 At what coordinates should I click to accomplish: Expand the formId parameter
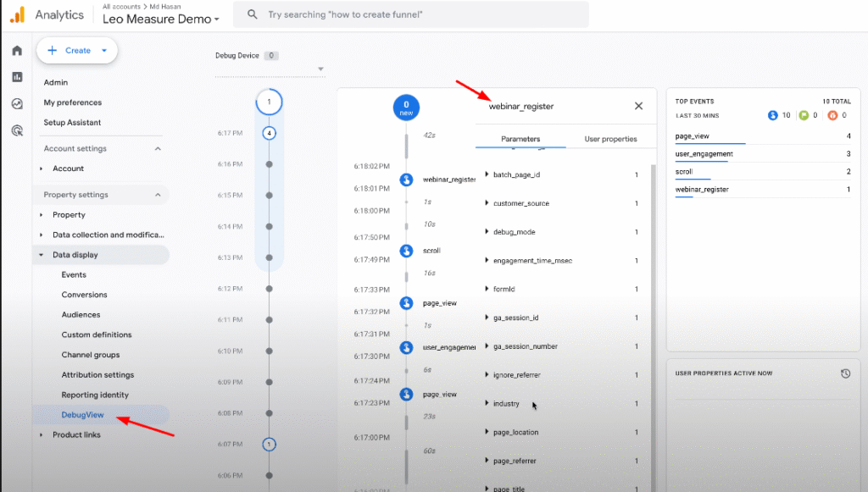(x=487, y=289)
